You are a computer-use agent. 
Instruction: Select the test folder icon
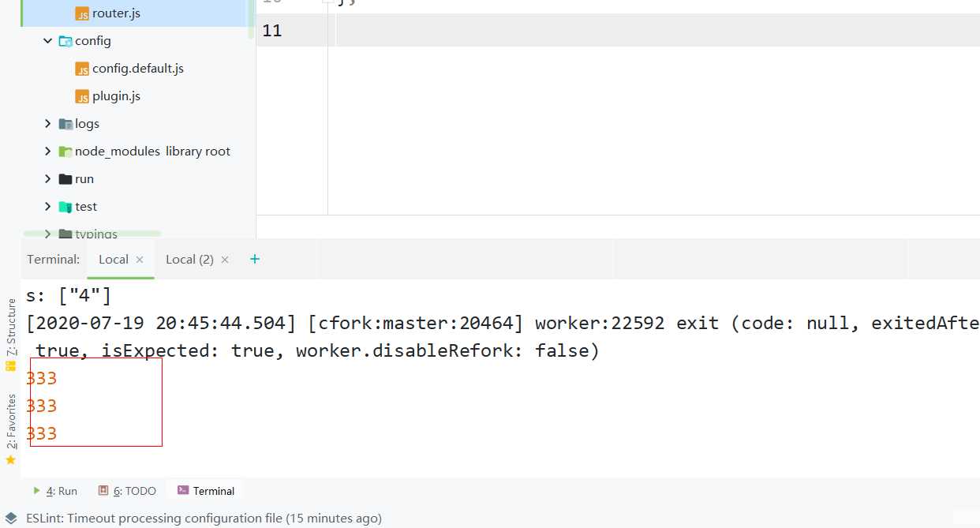65,207
